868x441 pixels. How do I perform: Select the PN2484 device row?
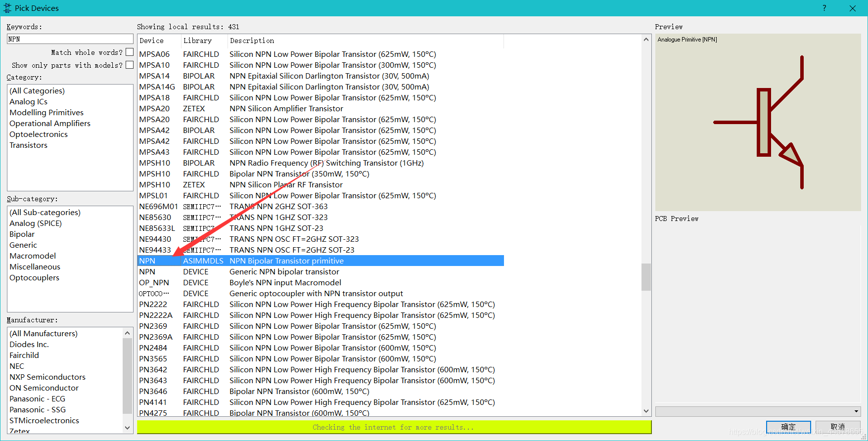pos(320,348)
